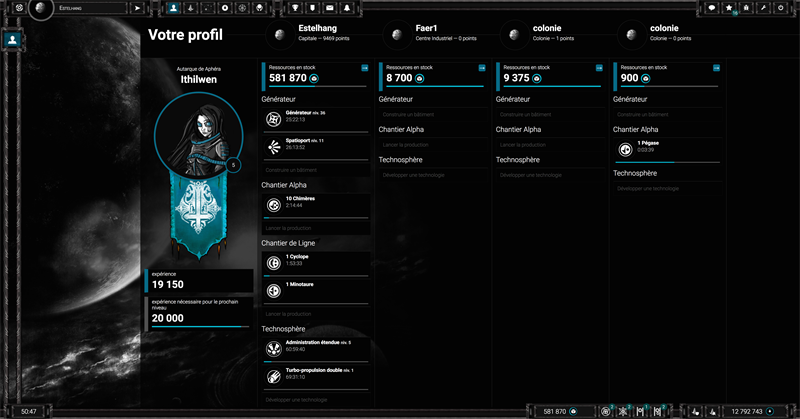Image resolution: width=800 pixels, height=419 pixels.
Task: Click the profile icon in top toolbar
Action: tap(174, 8)
